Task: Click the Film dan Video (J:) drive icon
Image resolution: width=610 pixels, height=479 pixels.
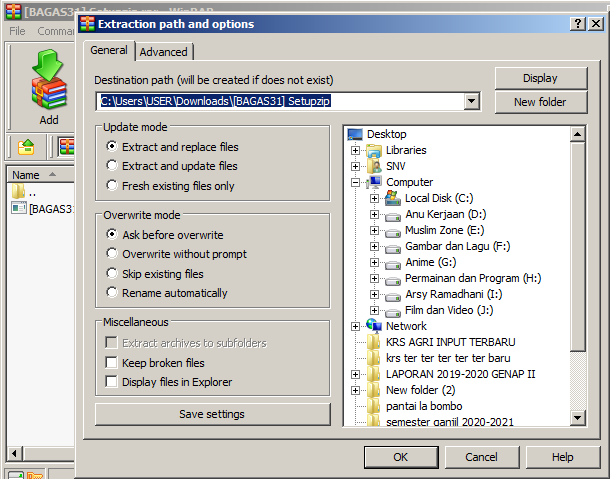Action: tap(393, 312)
